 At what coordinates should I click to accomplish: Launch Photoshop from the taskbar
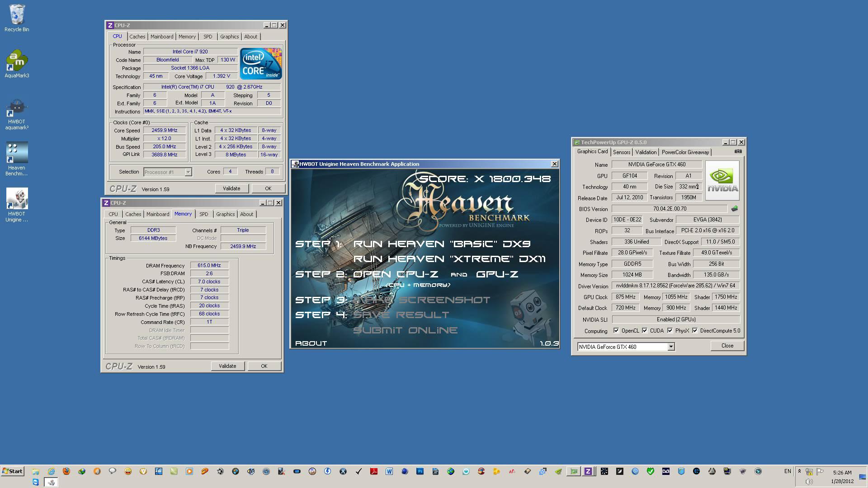coord(420,471)
